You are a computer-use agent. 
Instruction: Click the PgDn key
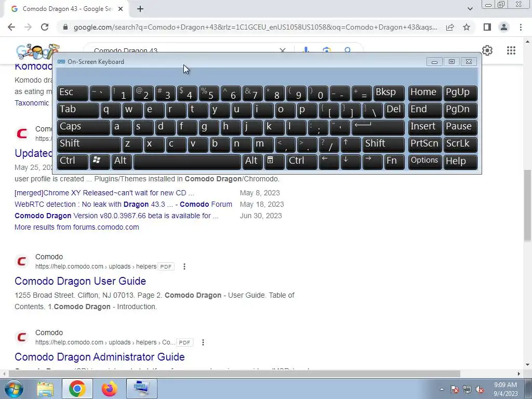click(460, 111)
